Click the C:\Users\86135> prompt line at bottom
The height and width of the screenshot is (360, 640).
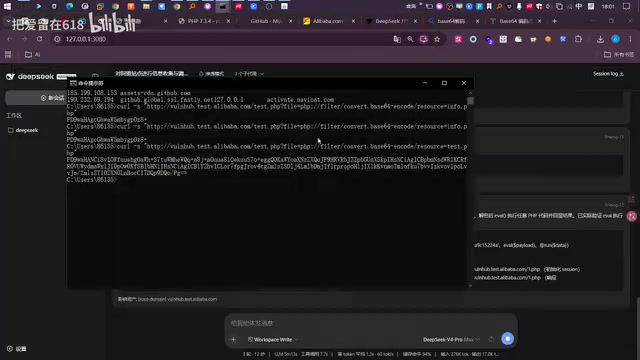tap(92, 180)
